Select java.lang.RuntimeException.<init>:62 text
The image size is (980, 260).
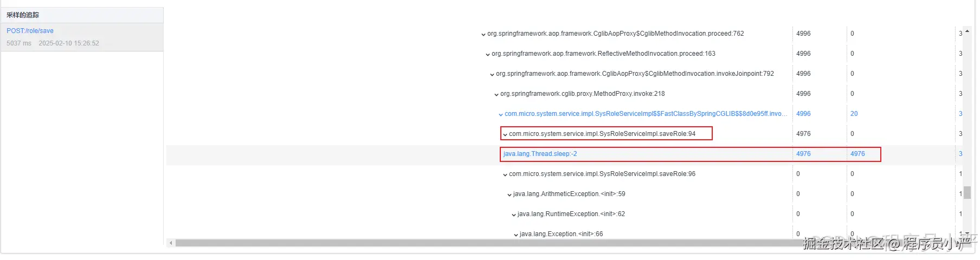(x=571, y=214)
